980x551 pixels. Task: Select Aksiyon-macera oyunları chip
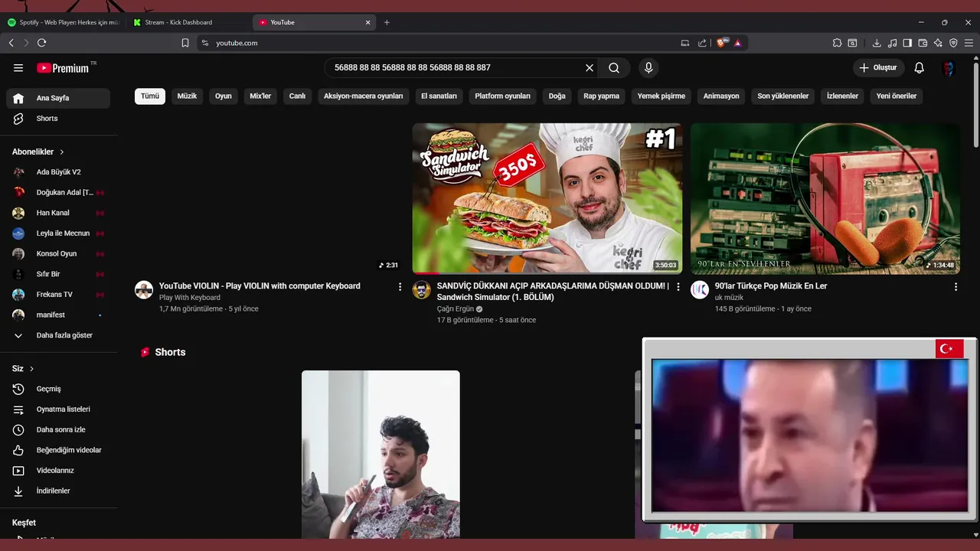[x=363, y=96]
